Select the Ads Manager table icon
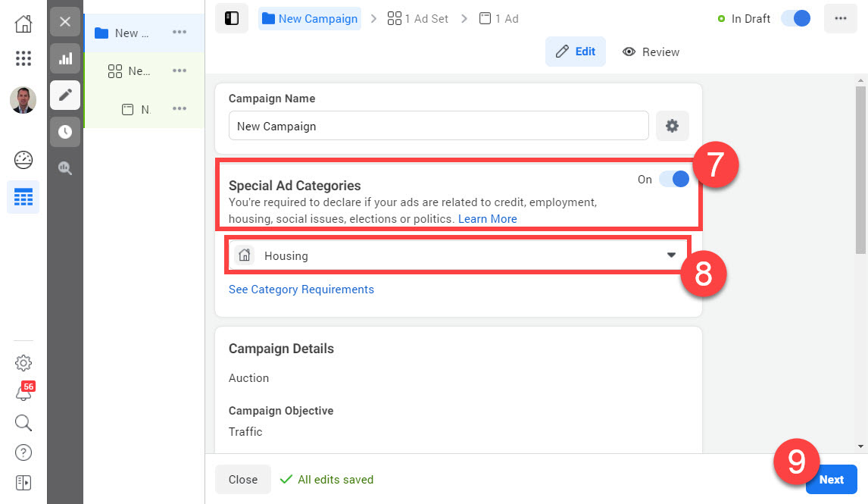 23,198
